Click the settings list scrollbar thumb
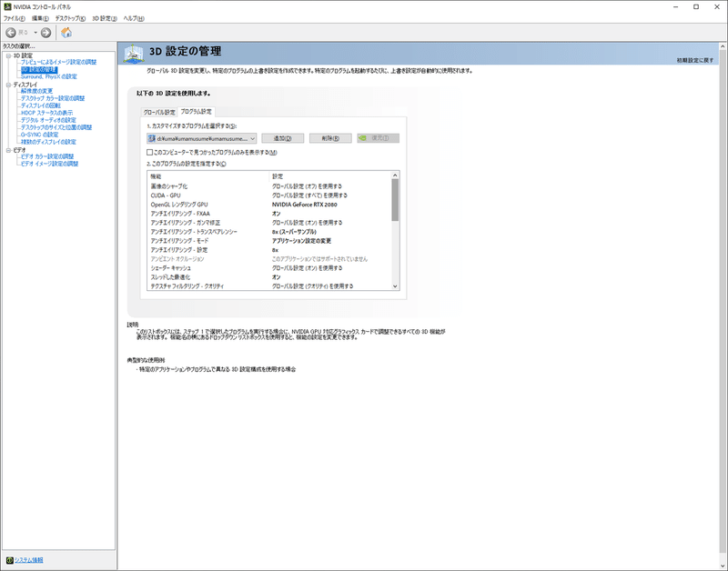The height and width of the screenshot is (571, 728). click(x=395, y=200)
